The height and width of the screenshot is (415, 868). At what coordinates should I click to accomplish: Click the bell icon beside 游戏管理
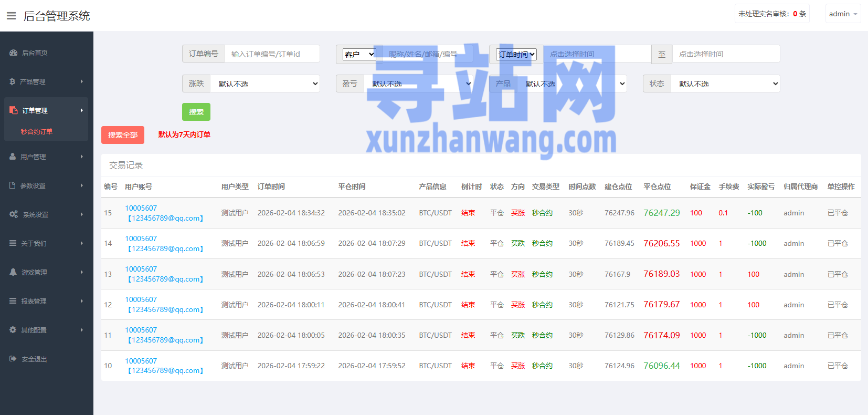13,272
